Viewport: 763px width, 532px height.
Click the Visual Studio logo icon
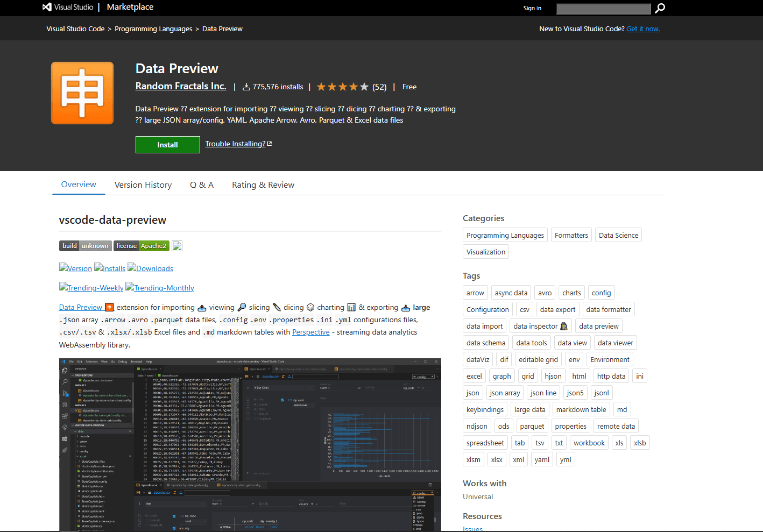click(x=47, y=7)
